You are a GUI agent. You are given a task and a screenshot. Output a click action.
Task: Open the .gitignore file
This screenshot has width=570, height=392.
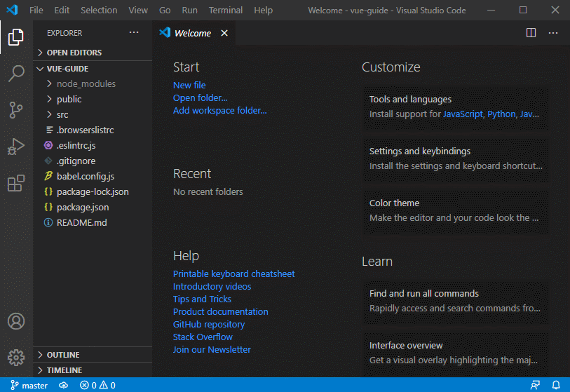[93, 161]
